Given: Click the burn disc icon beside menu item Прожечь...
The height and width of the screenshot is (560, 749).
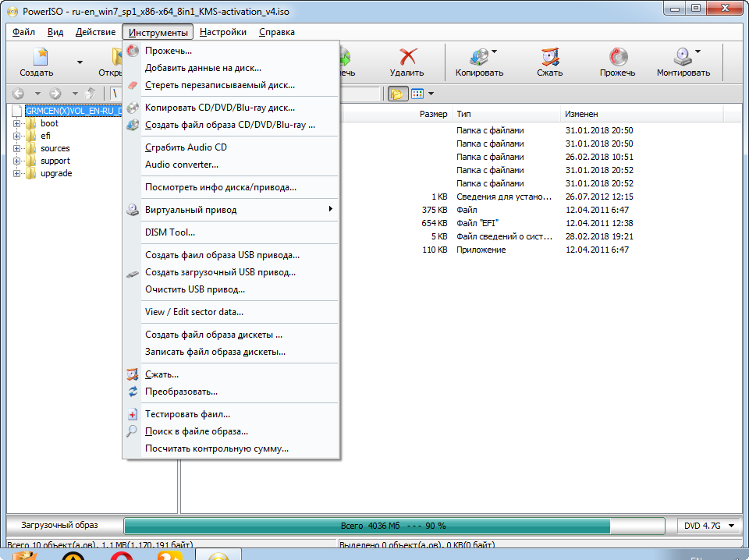Looking at the screenshot, I should 133,51.
